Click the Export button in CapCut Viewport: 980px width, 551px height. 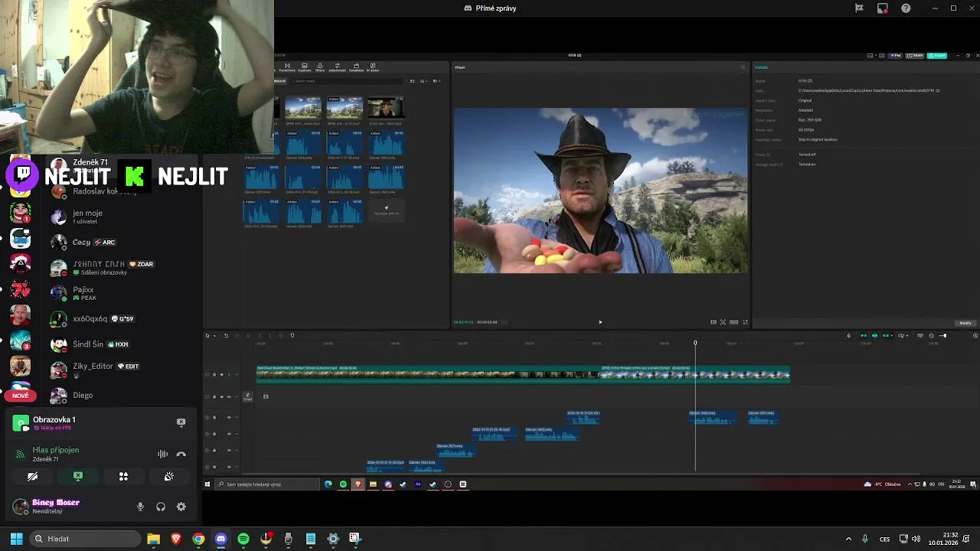(x=937, y=55)
